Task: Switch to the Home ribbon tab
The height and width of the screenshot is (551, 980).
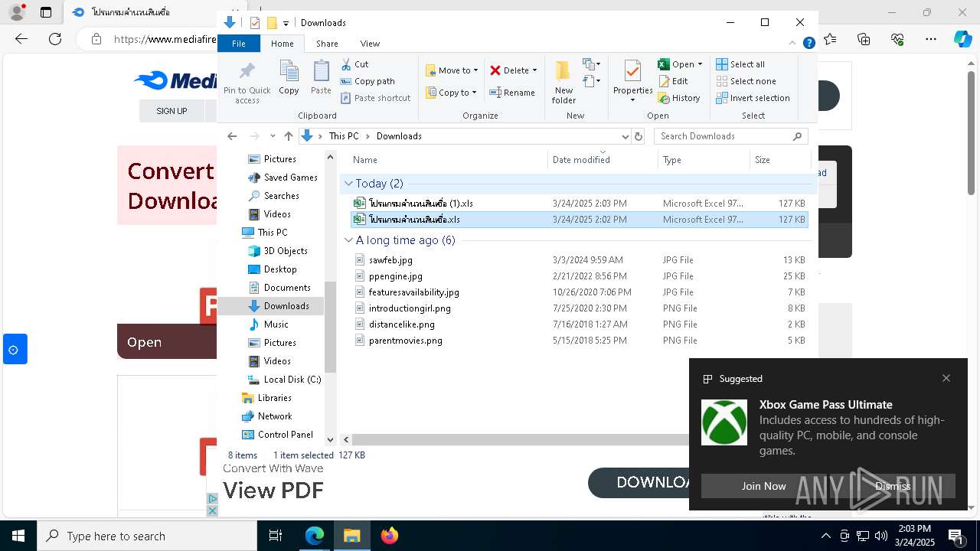Action: pyautogui.click(x=282, y=44)
